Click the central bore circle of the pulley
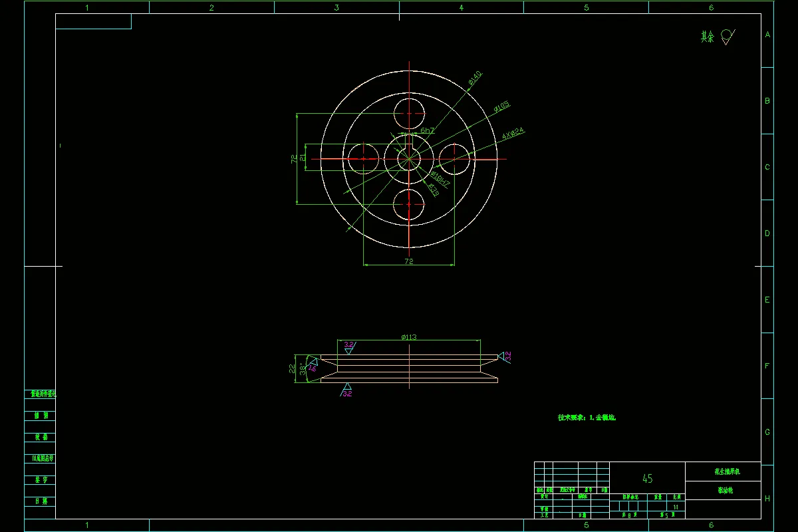Image resolution: width=798 pixels, height=532 pixels. [x=409, y=158]
